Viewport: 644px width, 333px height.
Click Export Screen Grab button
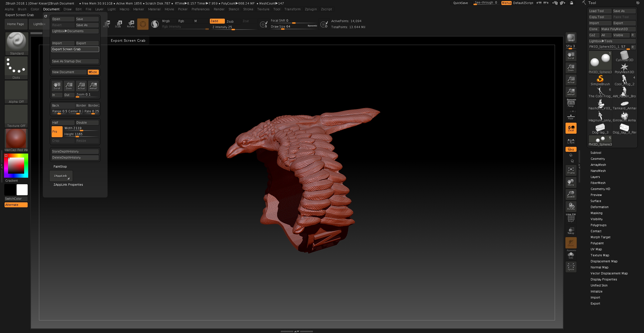click(x=74, y=49)
